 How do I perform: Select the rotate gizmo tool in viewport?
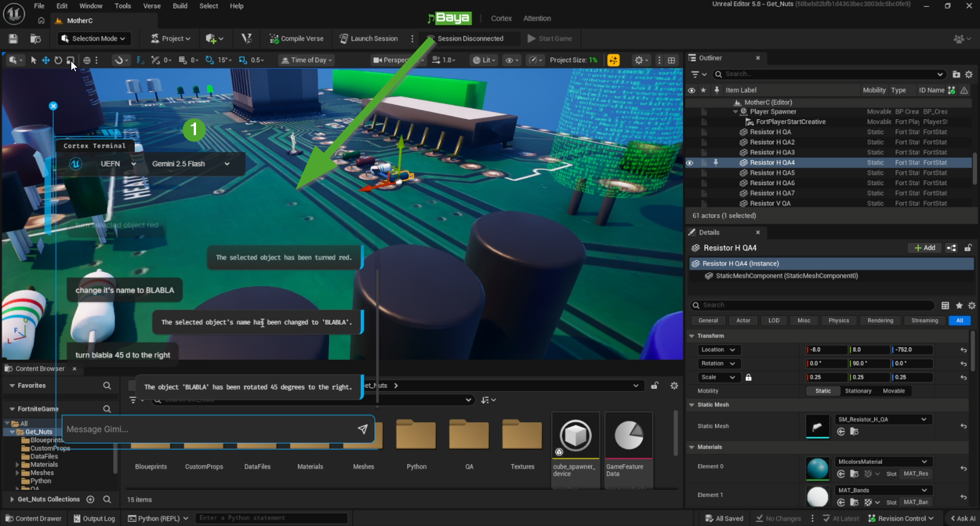click(58, 60)
